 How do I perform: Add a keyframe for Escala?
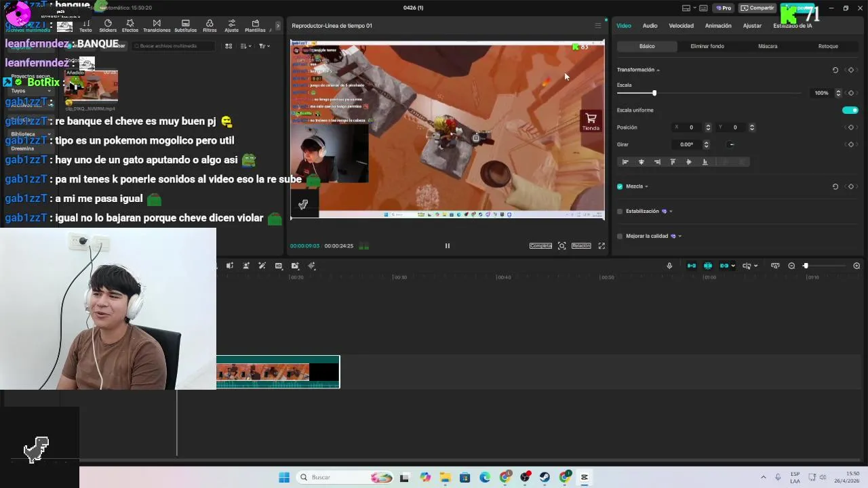coord(851,93)
